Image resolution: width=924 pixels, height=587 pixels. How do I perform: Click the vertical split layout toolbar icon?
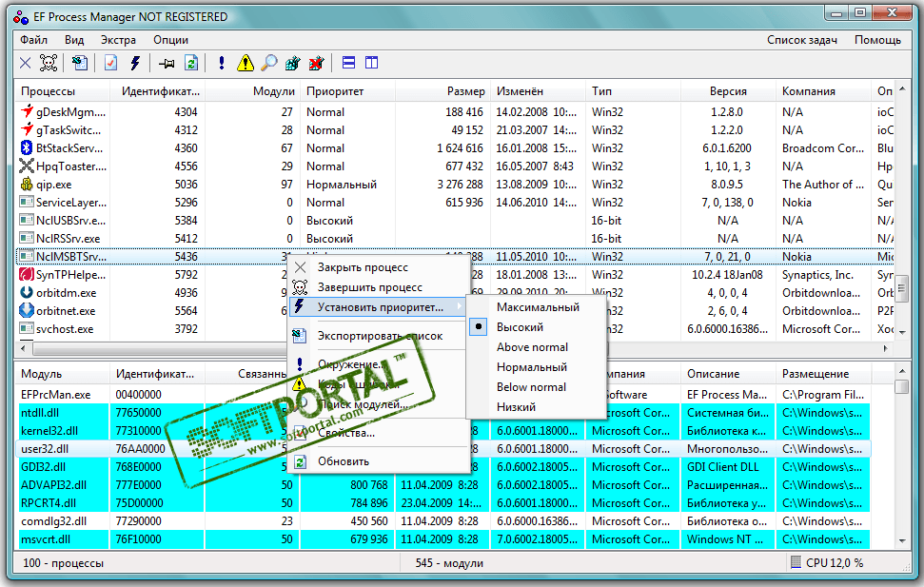click(371, 64)
